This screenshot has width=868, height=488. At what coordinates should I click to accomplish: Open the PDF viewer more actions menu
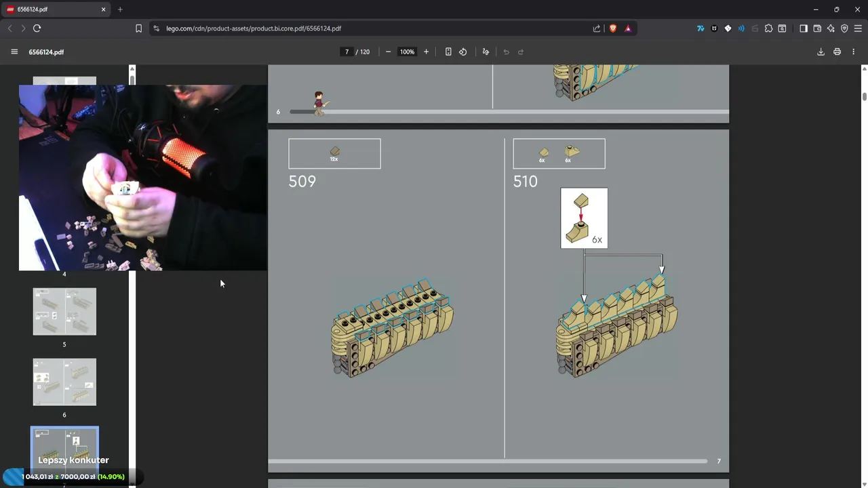click(x=853, y=52)
